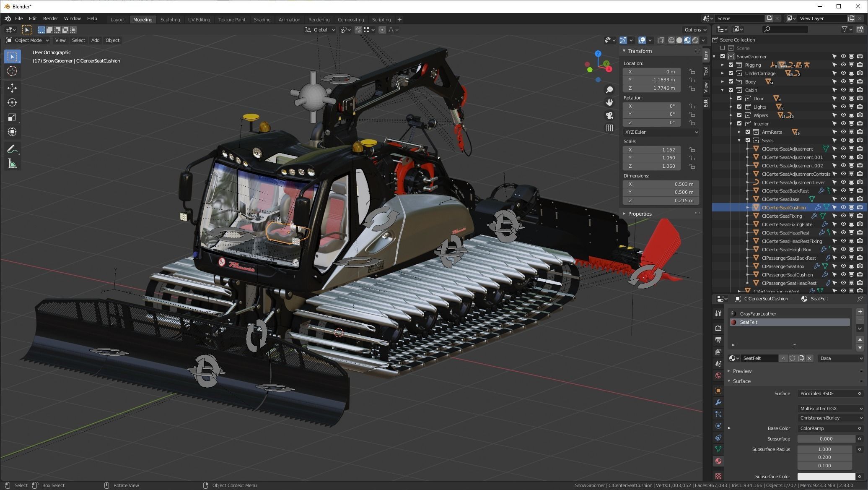Open the File menu
The width and height of the screenshot is (868, 490).
19,18
